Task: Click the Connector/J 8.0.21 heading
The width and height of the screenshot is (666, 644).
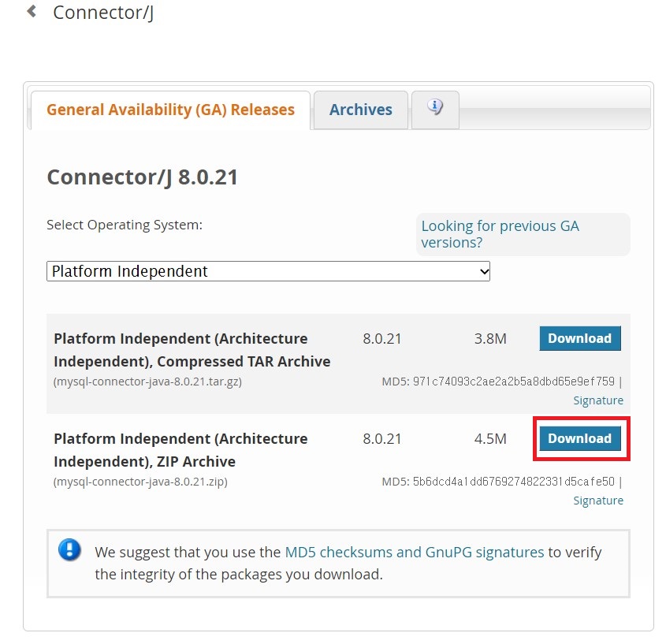Action: tap(143, 177)
